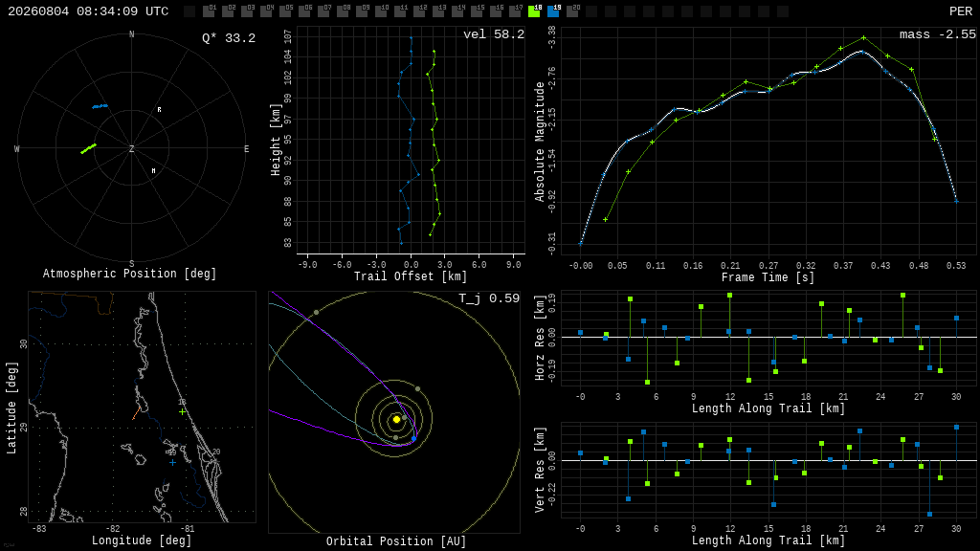Screen dimensions: 980x551
Task: Click the Q* 33.2 value label
Action: coord(229,38)
